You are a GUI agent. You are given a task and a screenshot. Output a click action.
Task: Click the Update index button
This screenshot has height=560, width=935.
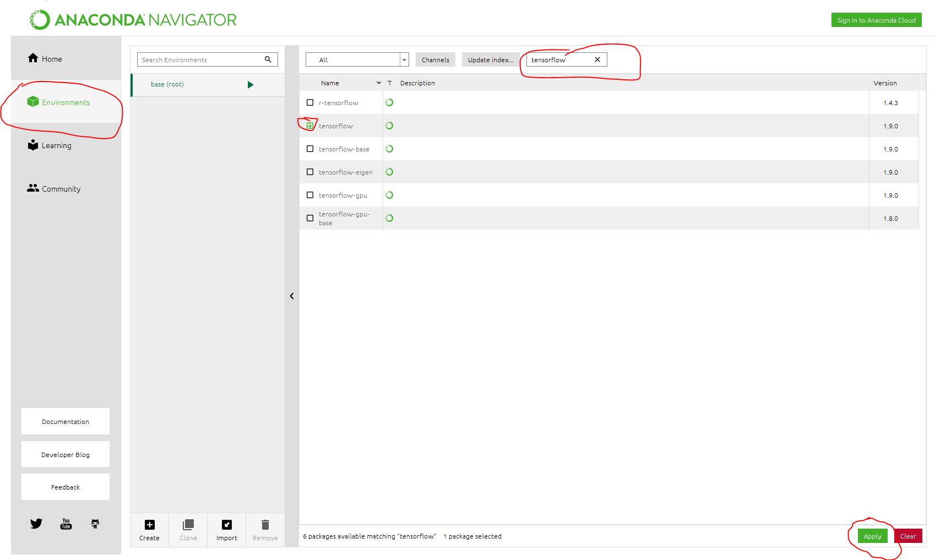tap(490, 59)
